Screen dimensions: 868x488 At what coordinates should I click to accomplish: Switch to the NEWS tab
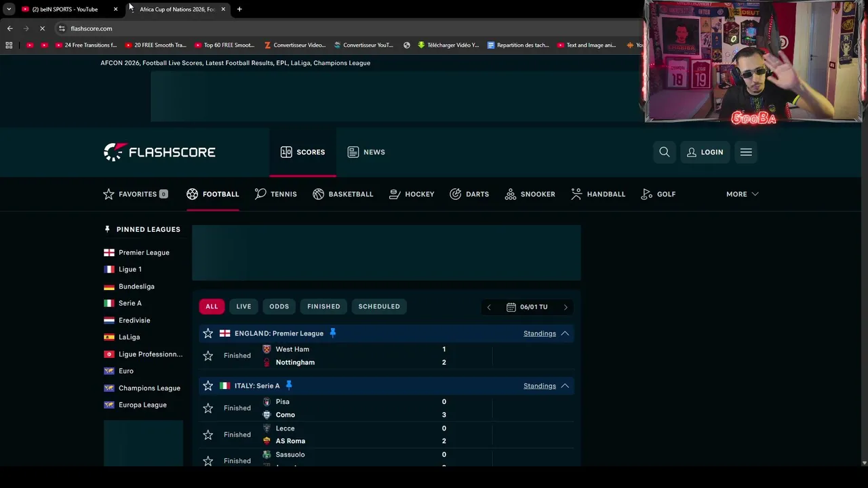[x=366, y=152]
